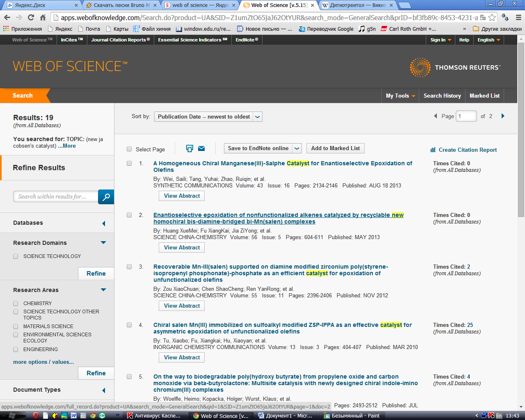This screenshot has width=525, height=420.
Task: Tick ENGINEERING research area checkbox
Action: [16, 349]
